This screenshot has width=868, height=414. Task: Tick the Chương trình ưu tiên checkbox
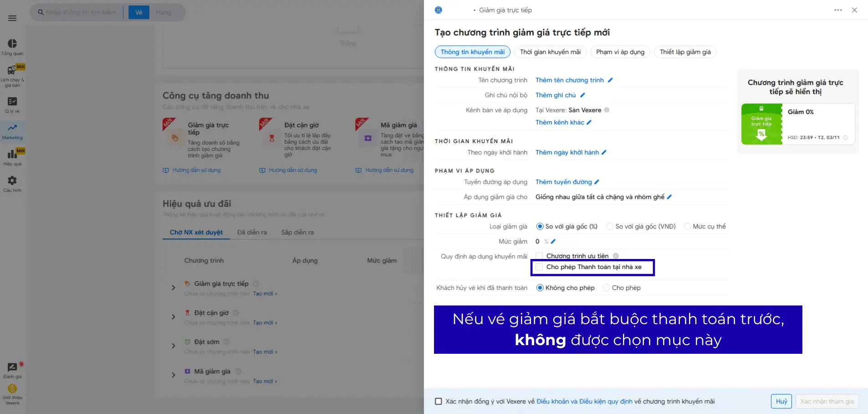[539, 256]
